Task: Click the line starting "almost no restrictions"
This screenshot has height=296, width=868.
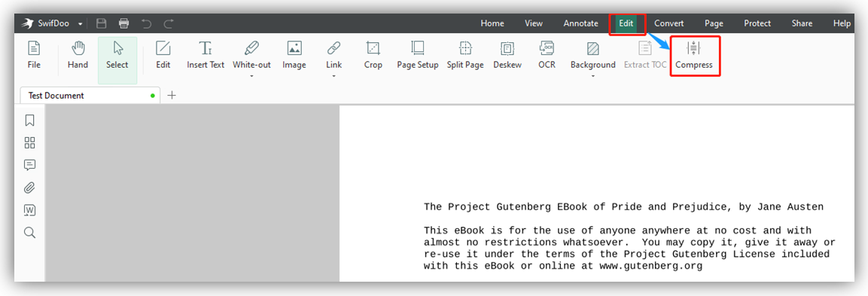Action: [629, 243]
